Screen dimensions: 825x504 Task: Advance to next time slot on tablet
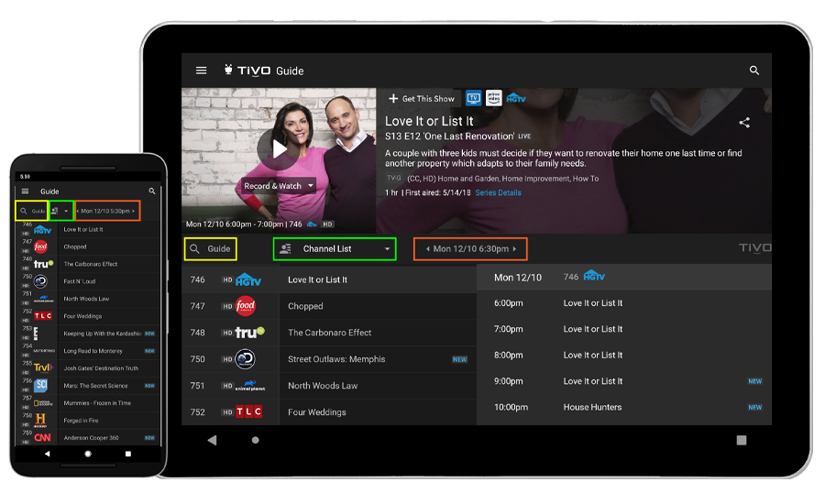coord(514,249)
